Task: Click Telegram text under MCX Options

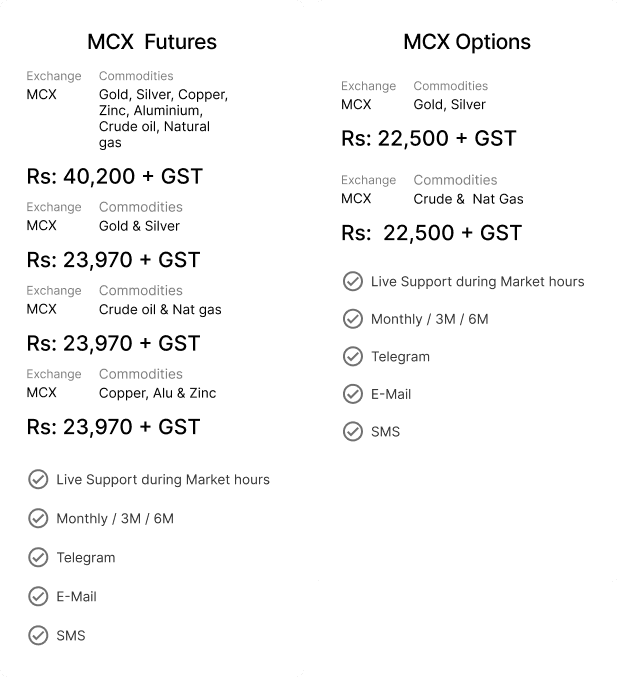Action: pos(401,357)
